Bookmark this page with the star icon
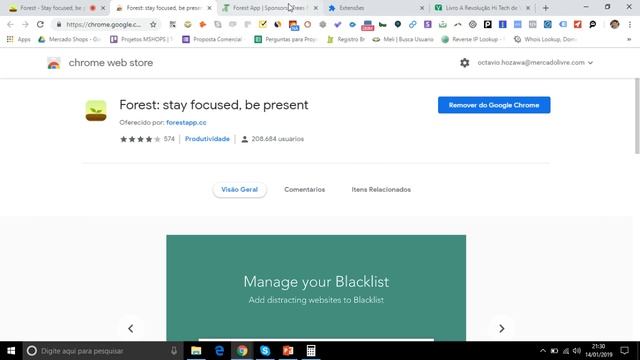 pyautogui.click(x=153, y=24)
